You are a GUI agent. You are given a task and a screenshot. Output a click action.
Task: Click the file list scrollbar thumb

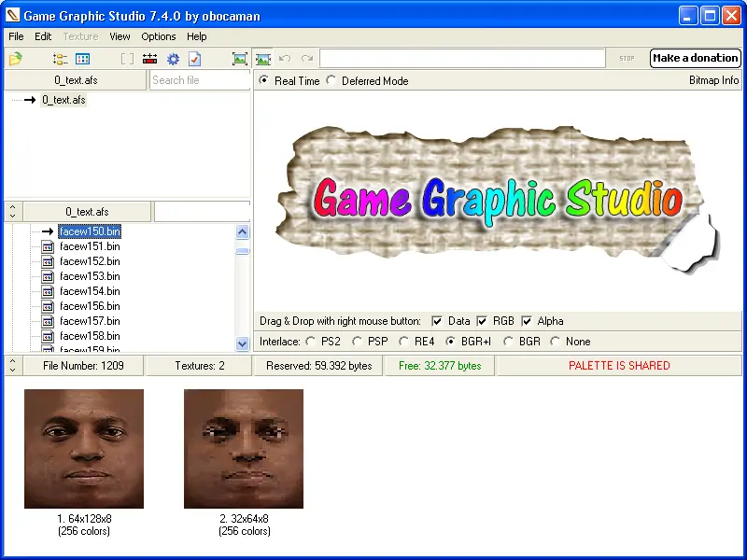(x=242, y=251)
